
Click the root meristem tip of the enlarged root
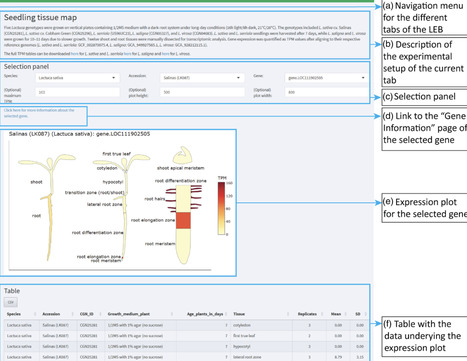[x=183, y=247]
